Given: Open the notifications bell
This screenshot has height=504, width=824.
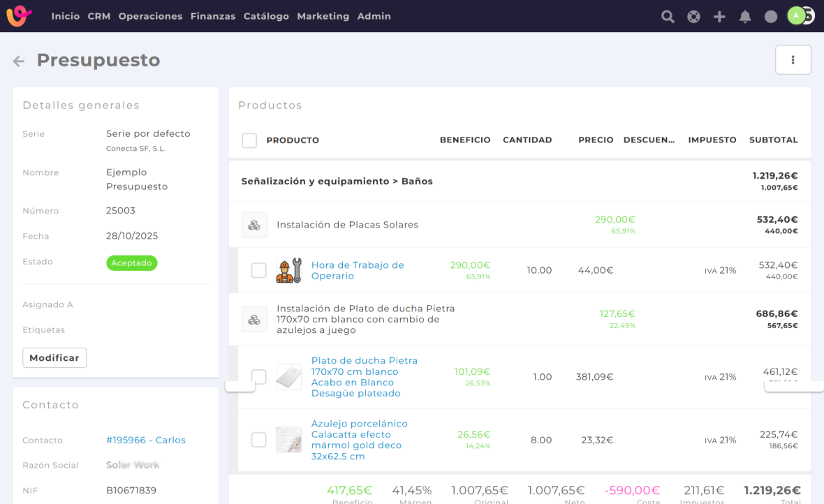Looking at the screenshot, I should click(x=745, y=17).
